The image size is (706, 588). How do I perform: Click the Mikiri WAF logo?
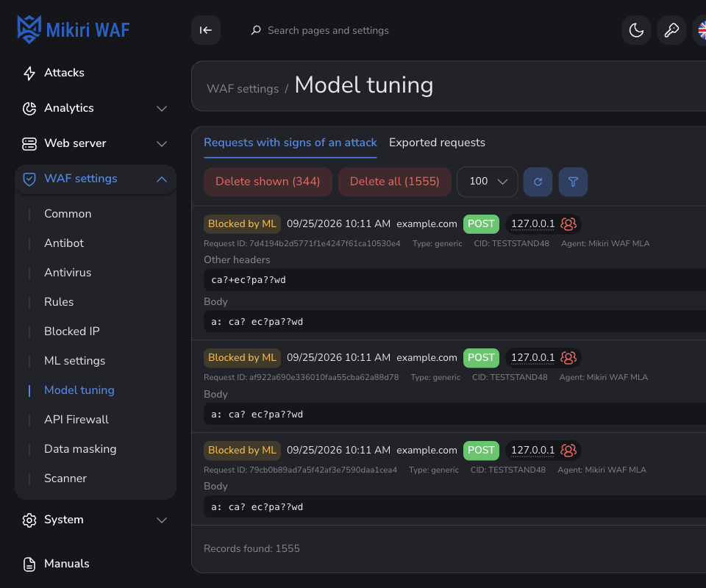74,29
